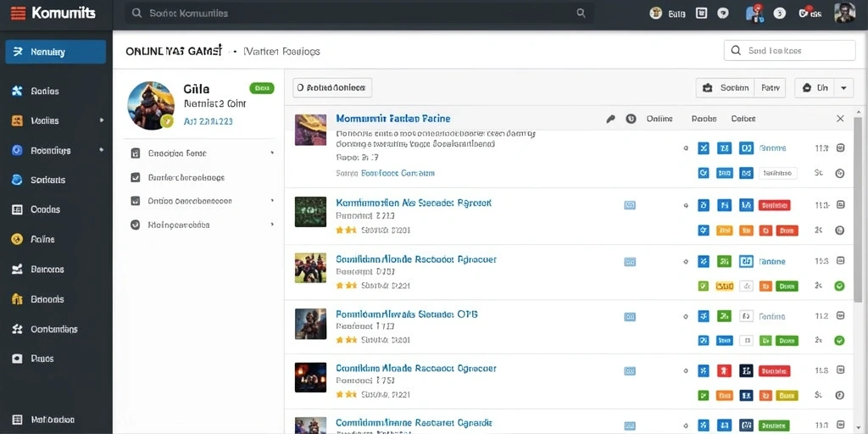Click the red badge in Kommumorrien row
The image size is (868, 434).
(775, 205)
